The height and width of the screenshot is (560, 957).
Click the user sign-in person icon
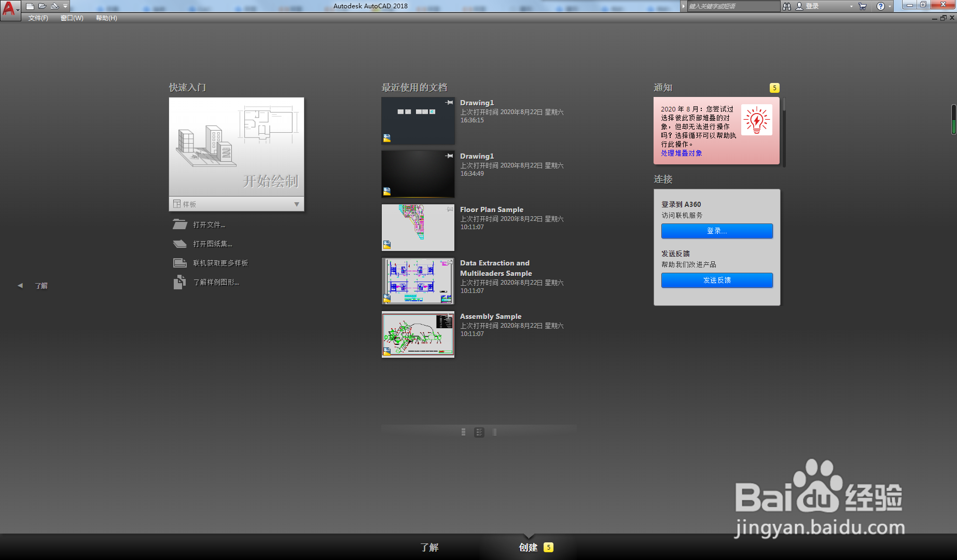[x=799, y=6]
